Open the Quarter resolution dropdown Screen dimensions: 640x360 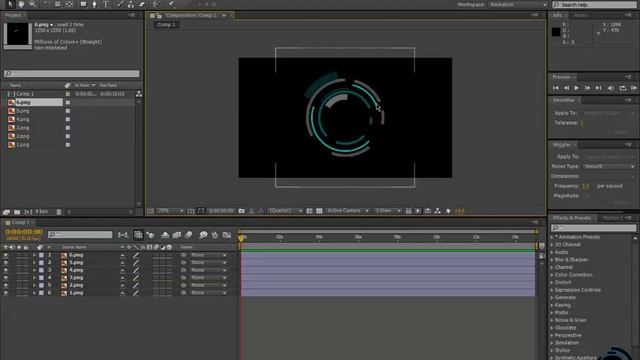click(285, 211)
